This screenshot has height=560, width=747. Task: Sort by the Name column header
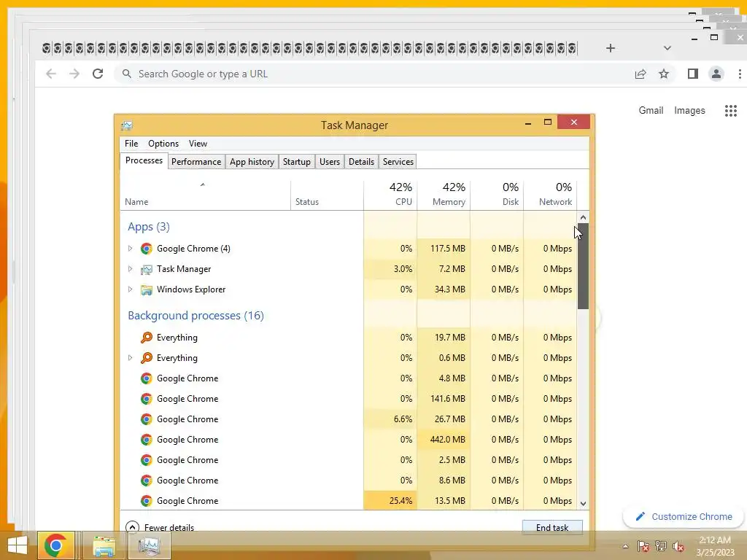pos(205,195)
